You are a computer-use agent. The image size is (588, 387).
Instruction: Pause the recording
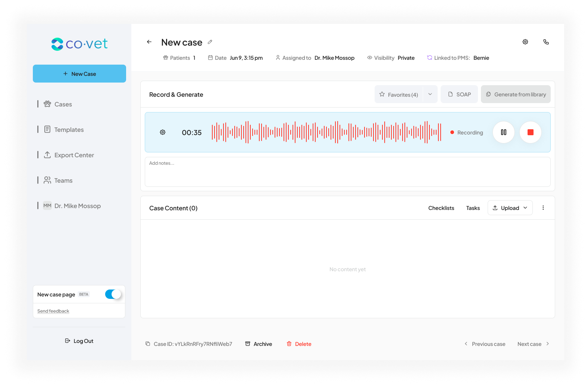click(504, 132)
